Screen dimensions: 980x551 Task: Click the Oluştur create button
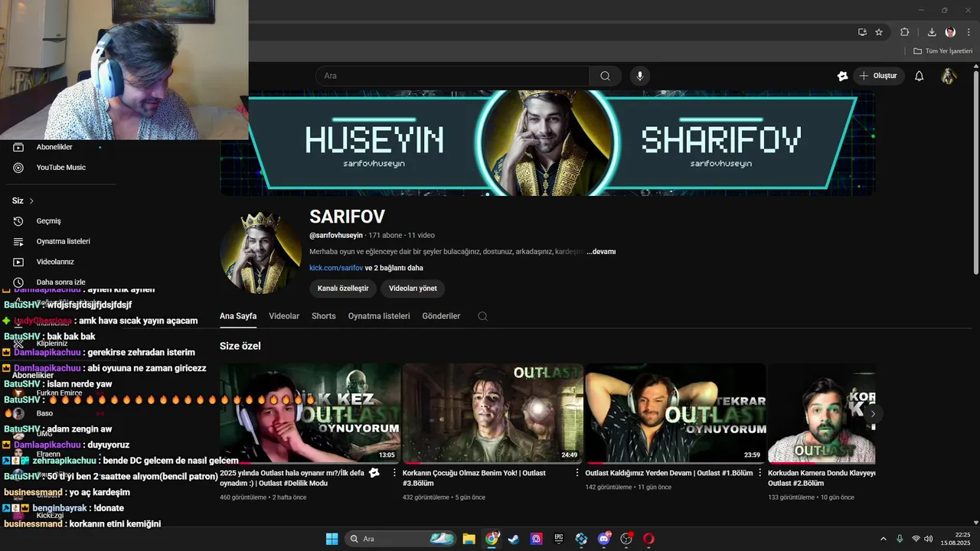[878, 76]
